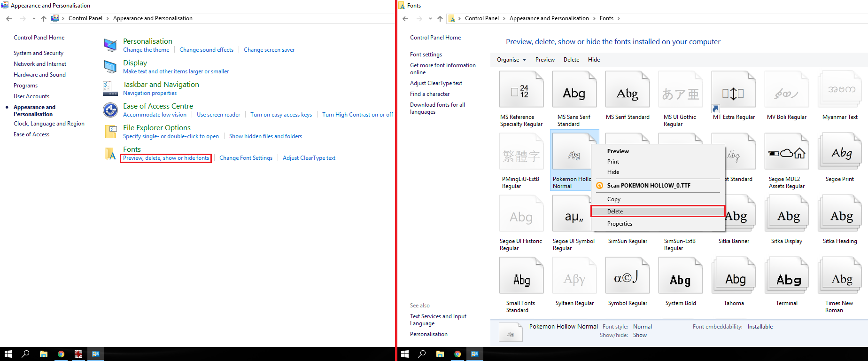Select the Symbol Regular font icon
The height and width of the screenshot is (361, 868).
click(628, 275)
